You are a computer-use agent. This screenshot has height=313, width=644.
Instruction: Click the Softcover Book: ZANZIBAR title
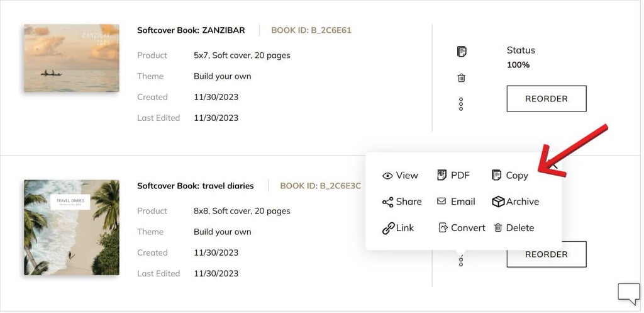click(x=191, y=30)
